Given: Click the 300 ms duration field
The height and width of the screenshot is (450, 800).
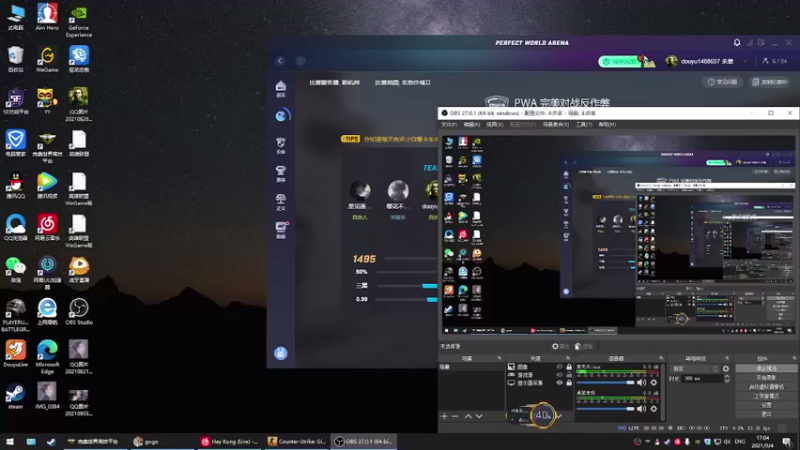Looking at the screenshot, I should coord(703,379).
